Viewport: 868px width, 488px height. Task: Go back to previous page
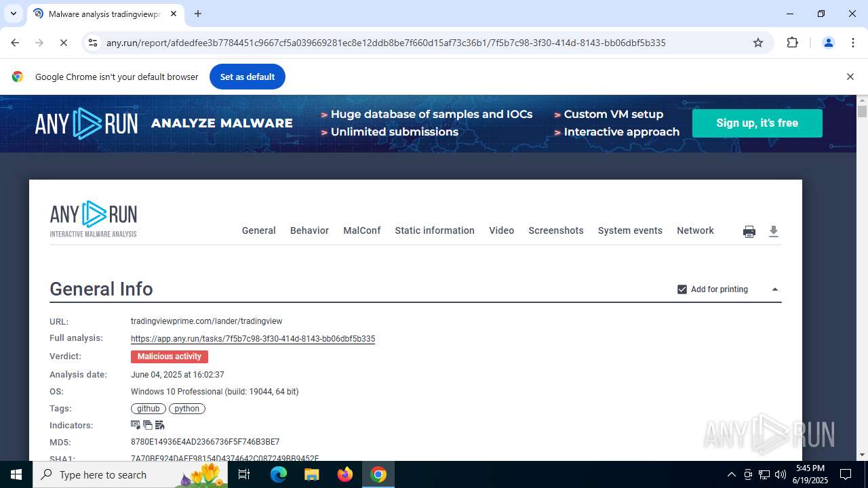[15, 43]
